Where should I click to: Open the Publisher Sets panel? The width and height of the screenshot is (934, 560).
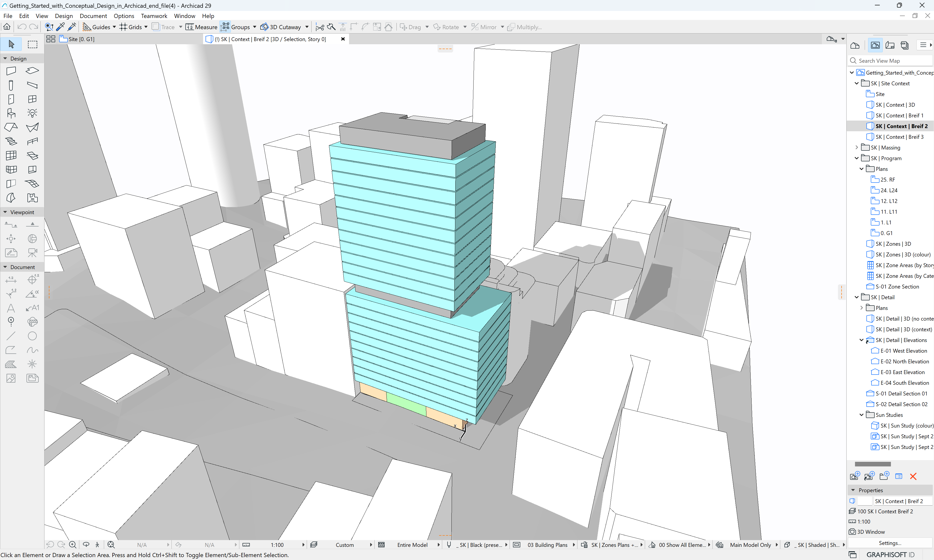pyautogui.click(x=905, y=45)
